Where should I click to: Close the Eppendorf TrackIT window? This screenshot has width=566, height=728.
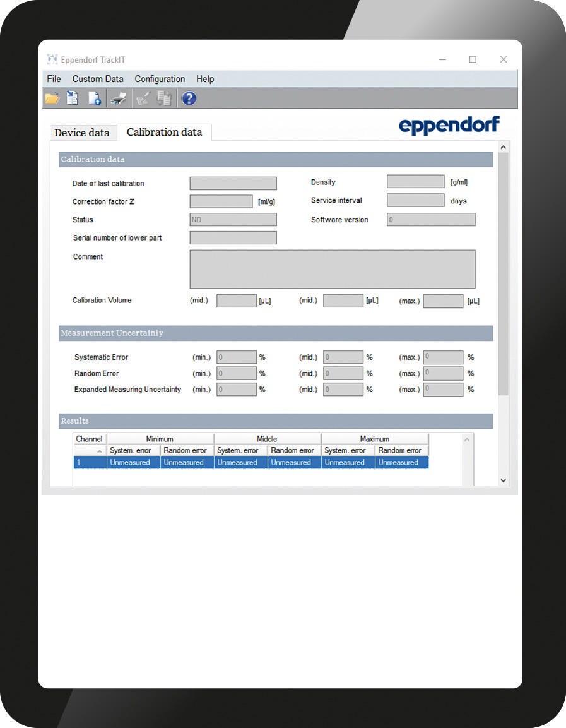(x=504, y=59)
